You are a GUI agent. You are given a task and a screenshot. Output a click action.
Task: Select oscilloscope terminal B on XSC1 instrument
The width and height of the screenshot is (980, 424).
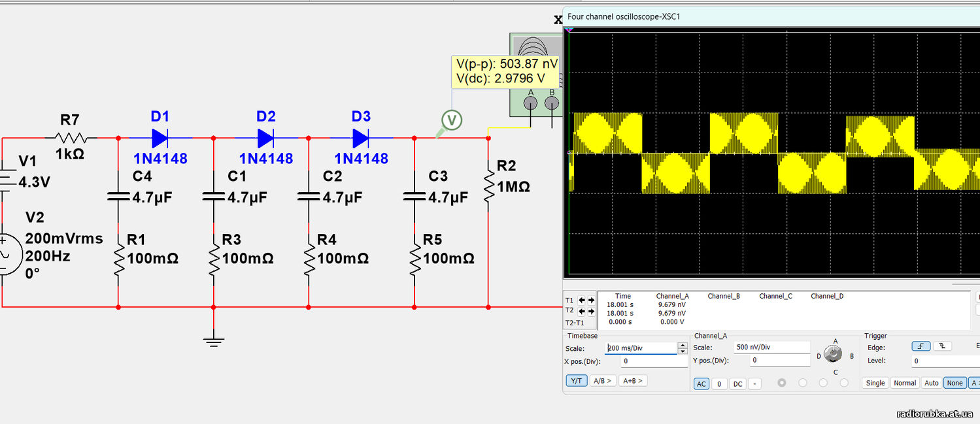click(552, 103)
